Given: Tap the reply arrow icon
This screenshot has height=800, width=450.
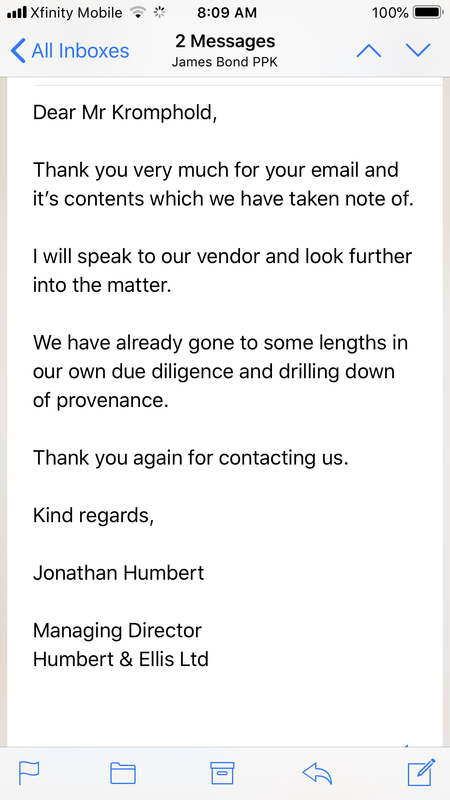Looking at the screenshot, I should point(317,773).
